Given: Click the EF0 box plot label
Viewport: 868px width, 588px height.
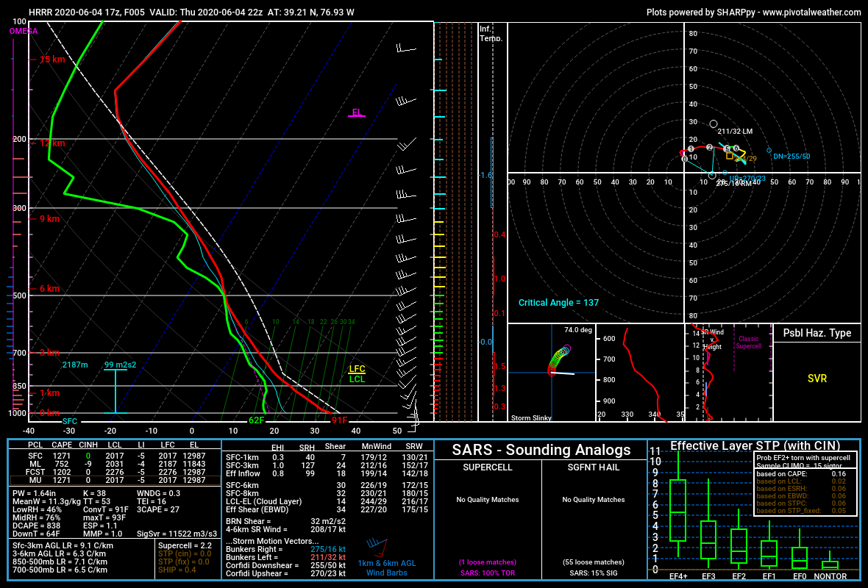Looking at the screenshot, I should 800,576.
